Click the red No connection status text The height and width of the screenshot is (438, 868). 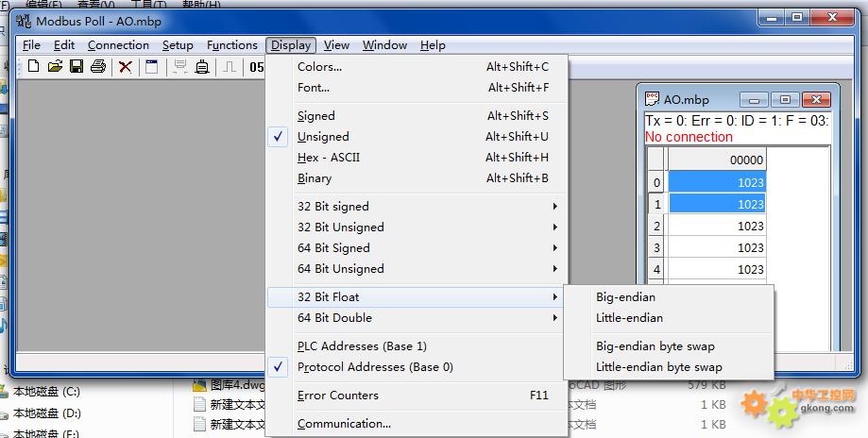pos(689,137)
